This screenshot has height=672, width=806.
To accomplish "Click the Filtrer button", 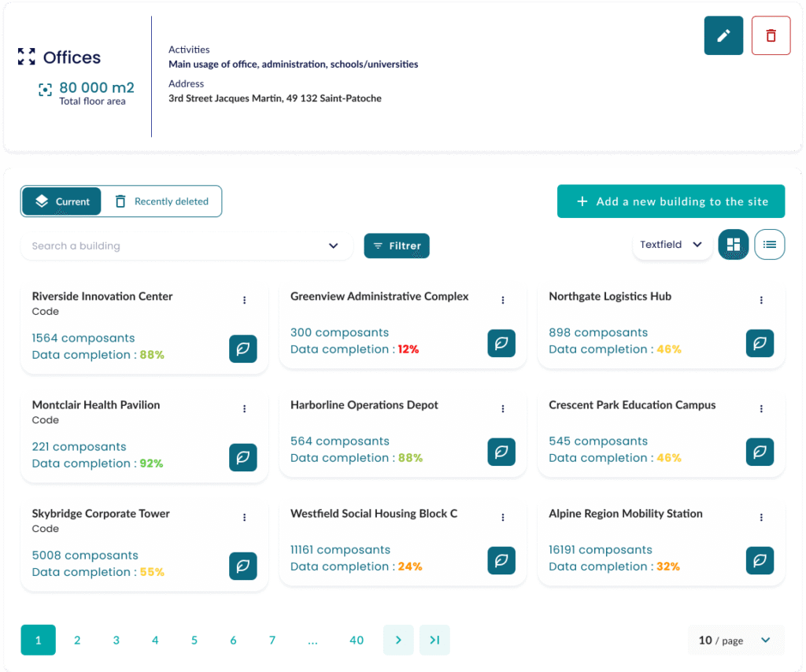I will (x=397, y=246).
